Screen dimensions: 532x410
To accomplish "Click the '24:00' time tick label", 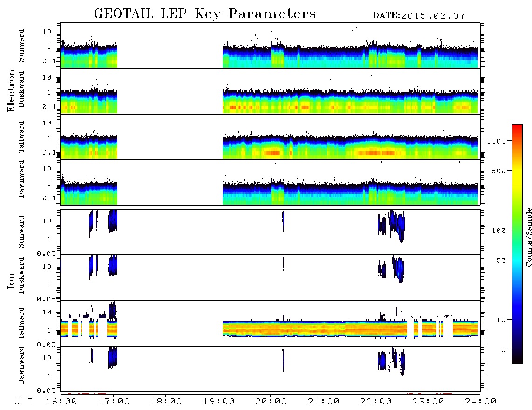I will (x=481, y=402).
